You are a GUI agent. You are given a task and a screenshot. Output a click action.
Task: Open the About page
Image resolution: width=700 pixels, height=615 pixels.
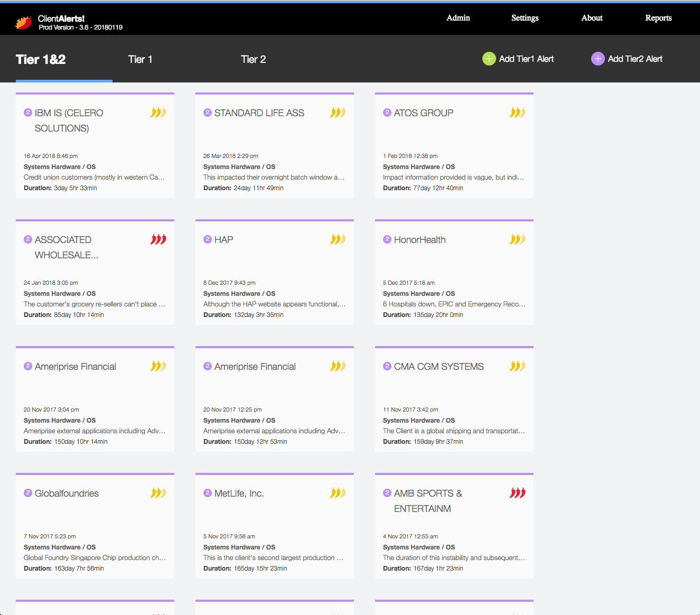[x=592, y=18]
